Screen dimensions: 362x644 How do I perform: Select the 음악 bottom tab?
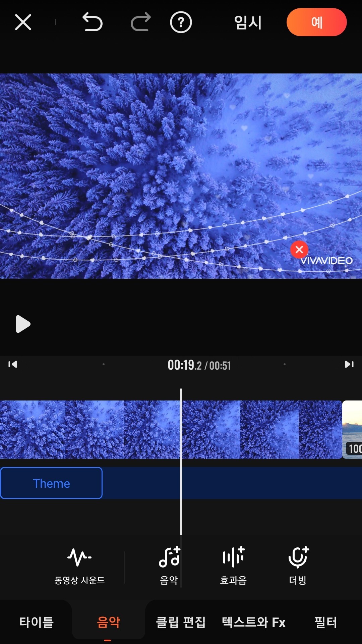point(108,622)
